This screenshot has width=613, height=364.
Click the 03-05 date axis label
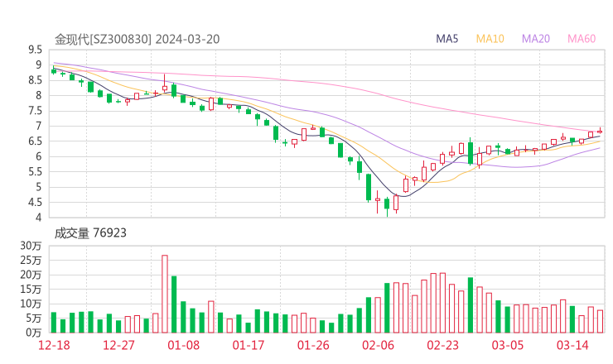(x=507, y=345)
